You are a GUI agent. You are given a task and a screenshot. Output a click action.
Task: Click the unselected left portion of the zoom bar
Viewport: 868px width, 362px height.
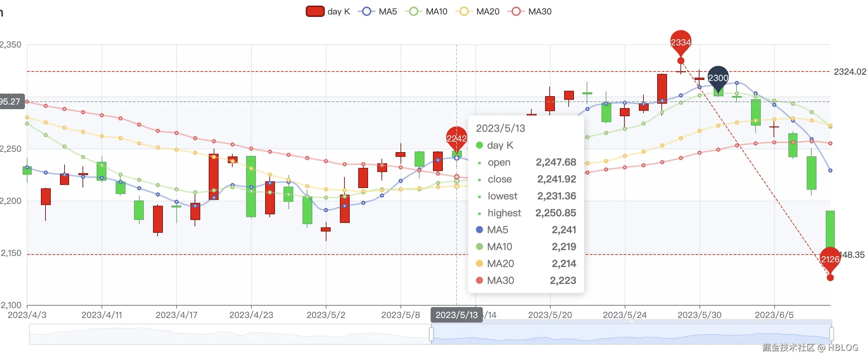pyautogui.click(x=230, y=334)
